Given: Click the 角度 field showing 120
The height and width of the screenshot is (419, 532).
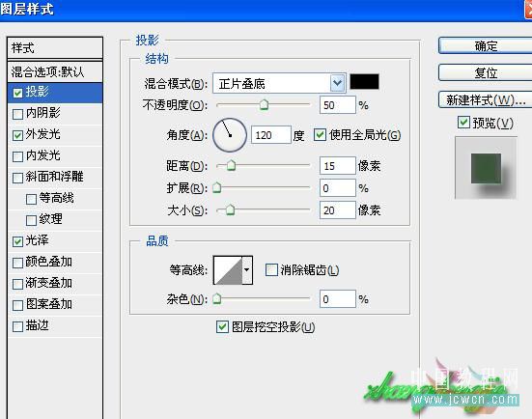Looking at the screenshot, I should (270, 135).
